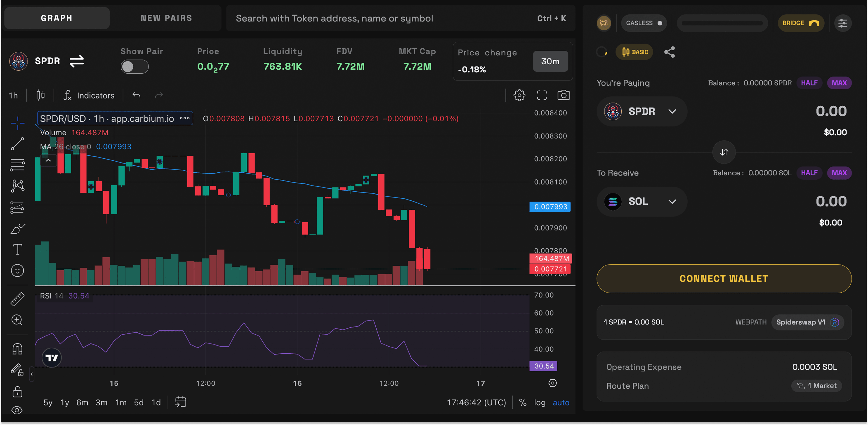
Task: Open the 30m price change interval selector
Action: [550, 61]
